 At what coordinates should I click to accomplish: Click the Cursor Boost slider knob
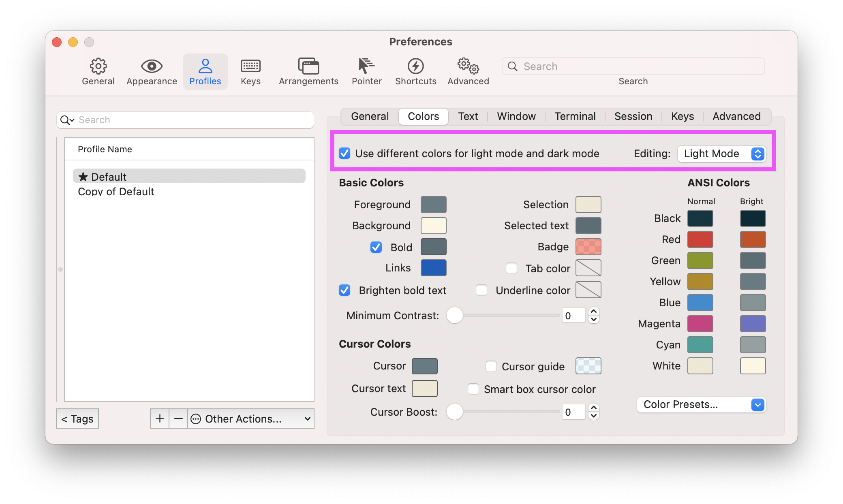[455, 412]
